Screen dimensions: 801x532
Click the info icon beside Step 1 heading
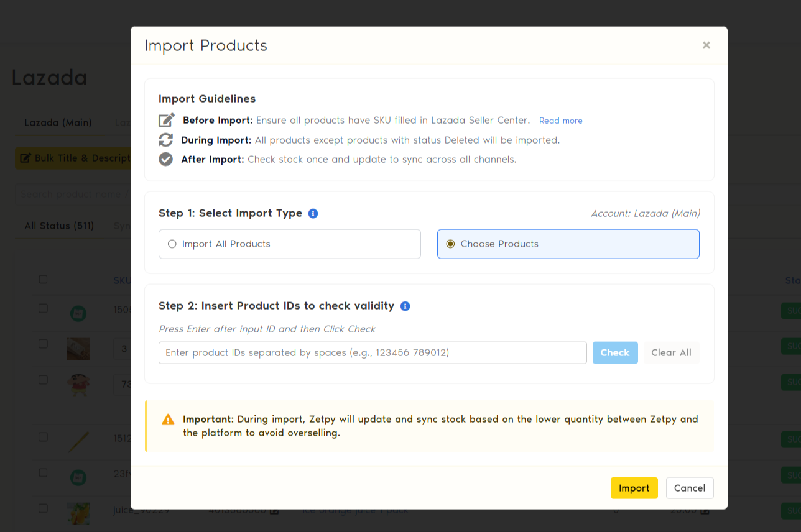(313, 213)
